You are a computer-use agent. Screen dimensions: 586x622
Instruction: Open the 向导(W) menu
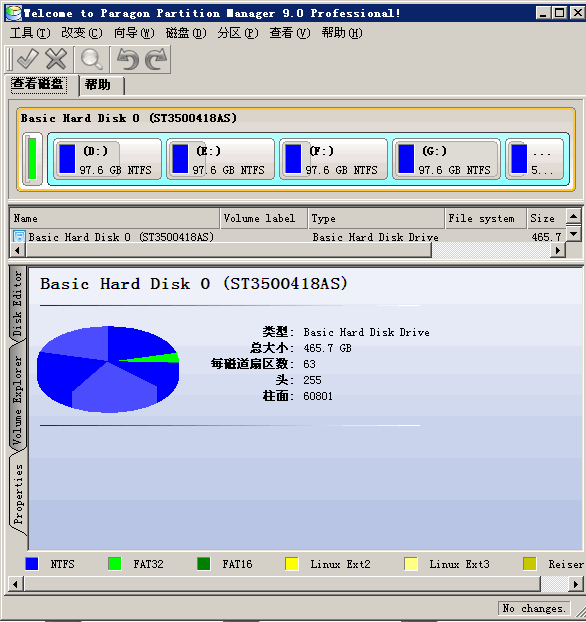(x=134, y=33)
